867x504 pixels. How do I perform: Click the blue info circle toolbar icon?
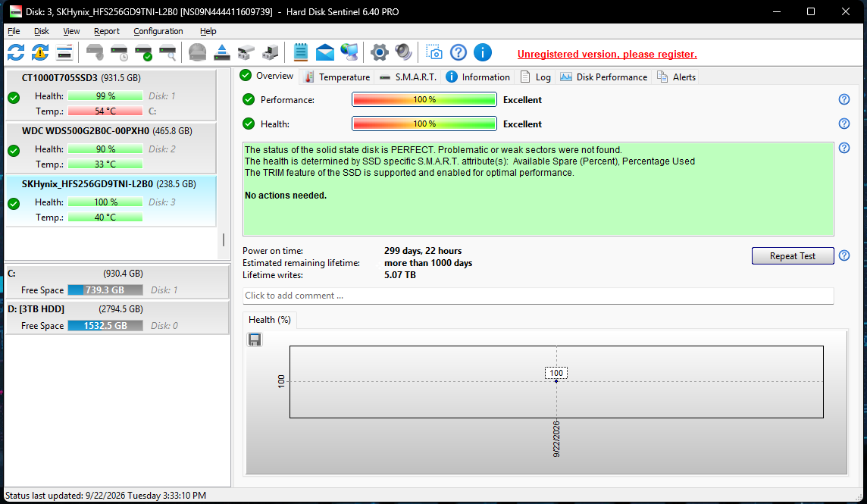click(x=483, y=52)
